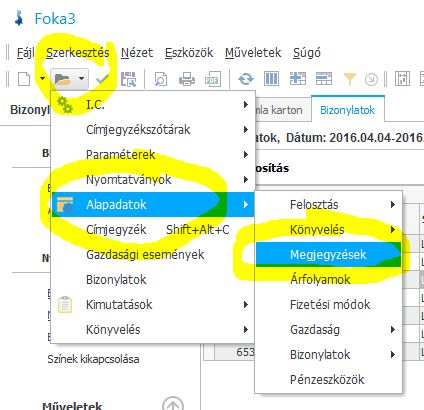This screenshot has height=410, width=424.
Task: Click the Színek kikapcsolása link
Action: (93, 359)
